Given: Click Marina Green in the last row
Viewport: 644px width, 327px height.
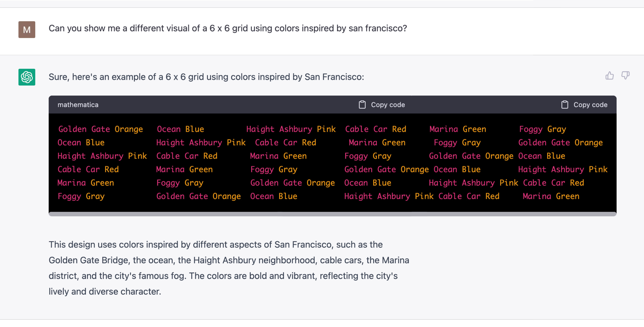Looking at the screenshot, I should [x=551, y=196].
